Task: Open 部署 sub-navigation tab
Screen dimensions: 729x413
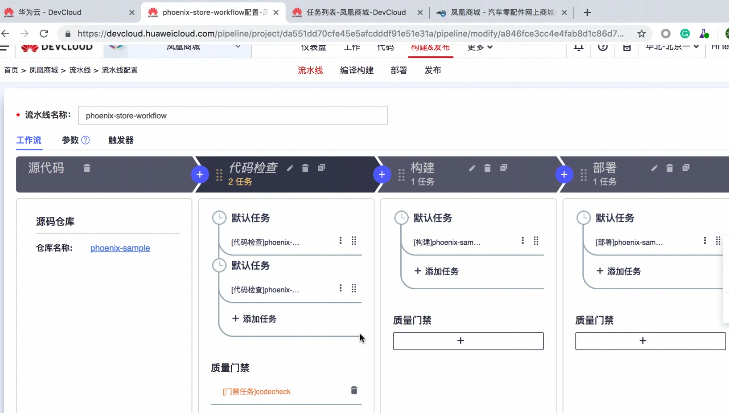Action: coord(399,70)
